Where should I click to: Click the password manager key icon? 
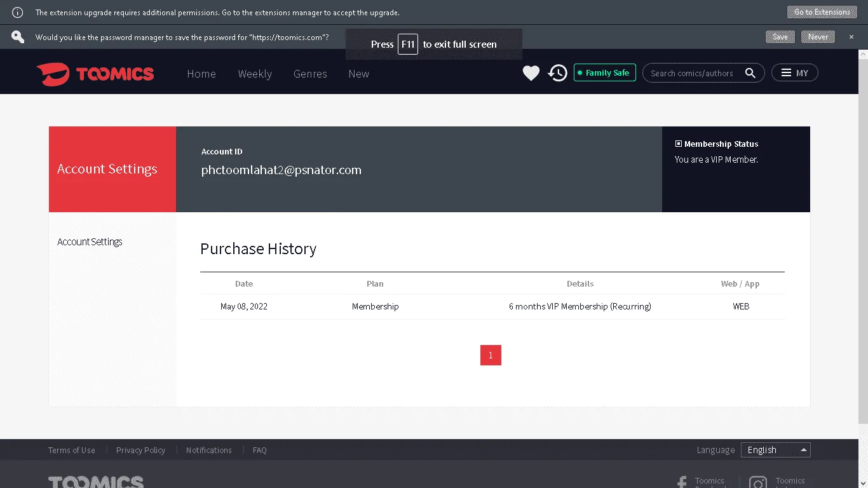point(18,37)
